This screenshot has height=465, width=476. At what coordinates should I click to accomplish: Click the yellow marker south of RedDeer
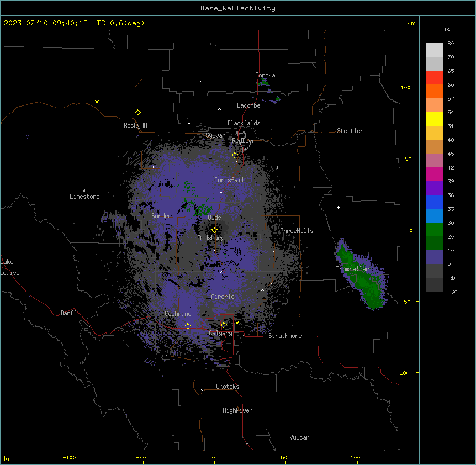(x=235, y=155)
